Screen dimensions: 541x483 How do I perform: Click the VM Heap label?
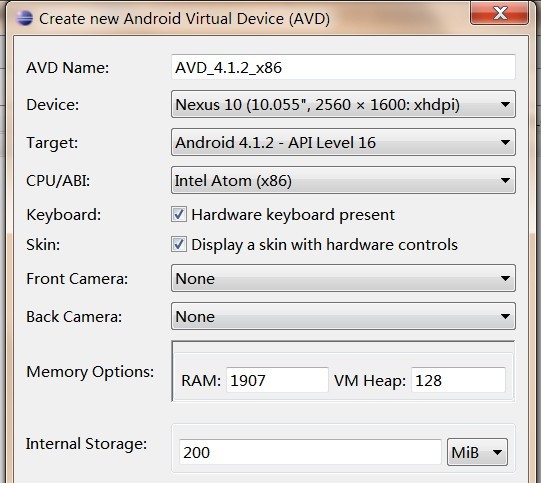(370, 381)
